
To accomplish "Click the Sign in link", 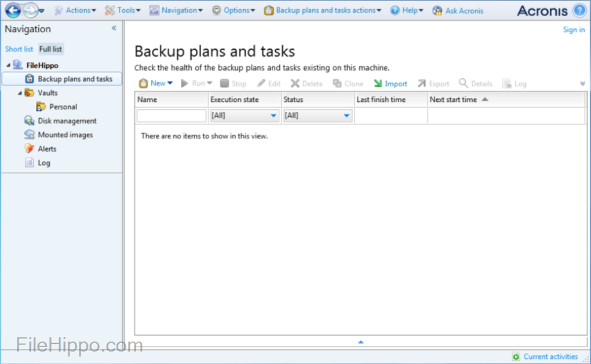I will tap(574, 30).
